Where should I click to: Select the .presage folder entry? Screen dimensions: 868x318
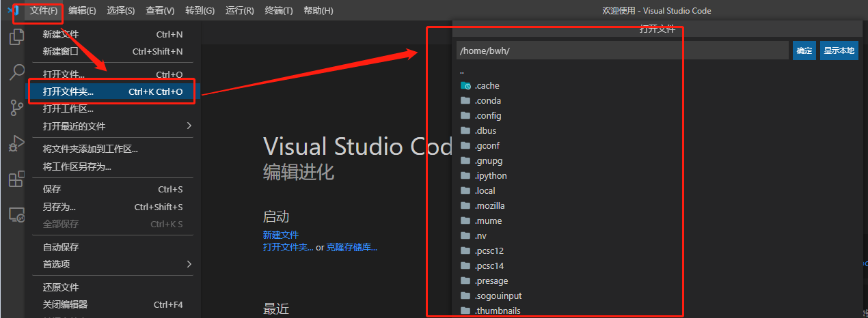pyautogui.click(x=659, y=281)
